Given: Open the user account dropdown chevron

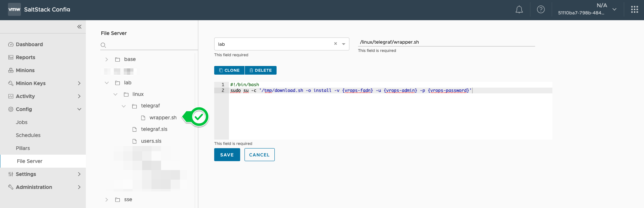Looking at the screenshot, I should [x=614, y=9].
